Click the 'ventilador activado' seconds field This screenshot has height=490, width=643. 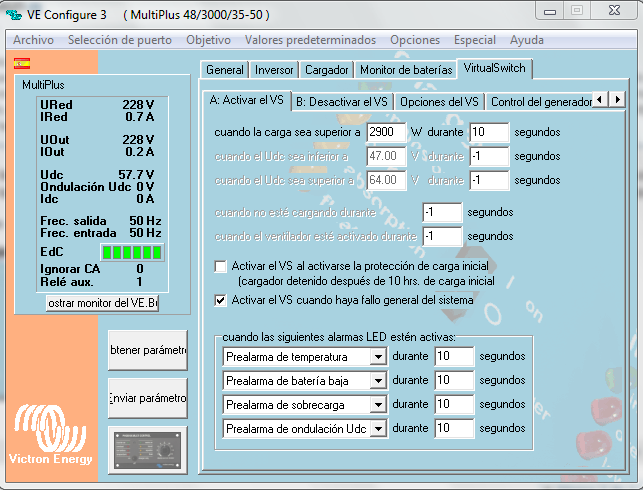(x=442, y=236)
